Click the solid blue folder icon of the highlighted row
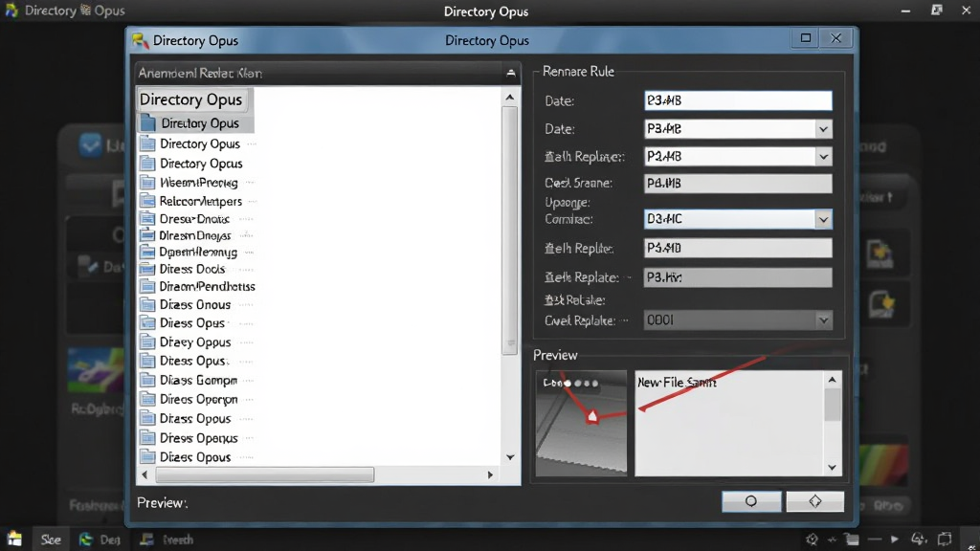The height and width of the screenshot is (551, 980). tap(147, 123)
